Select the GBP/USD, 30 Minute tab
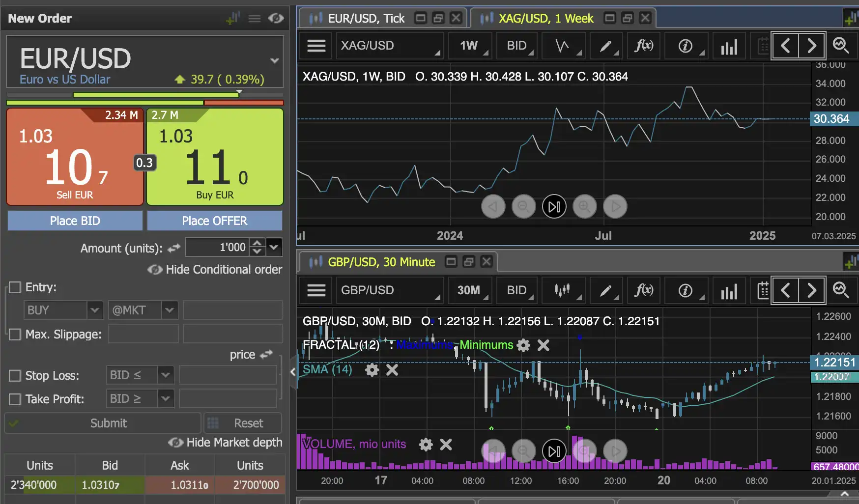Image resolution: width=859 pixels, height=504 pixels. pos(381,262)
